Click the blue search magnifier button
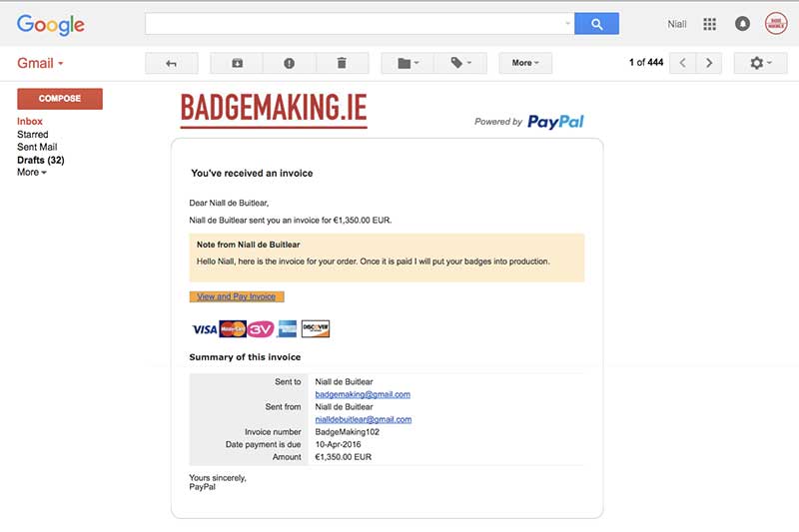The width and height of the screenshot is (799, 532). click(x=596, y=24)
